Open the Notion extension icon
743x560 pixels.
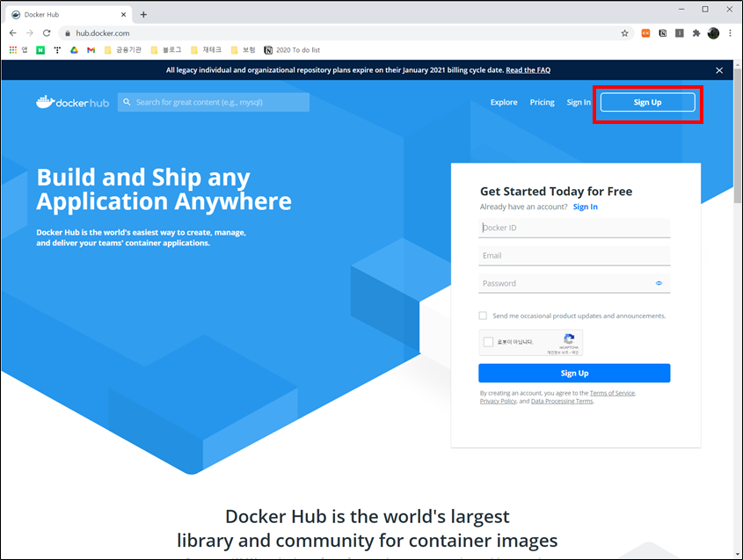pyautogui.click(x=662, y=33)
